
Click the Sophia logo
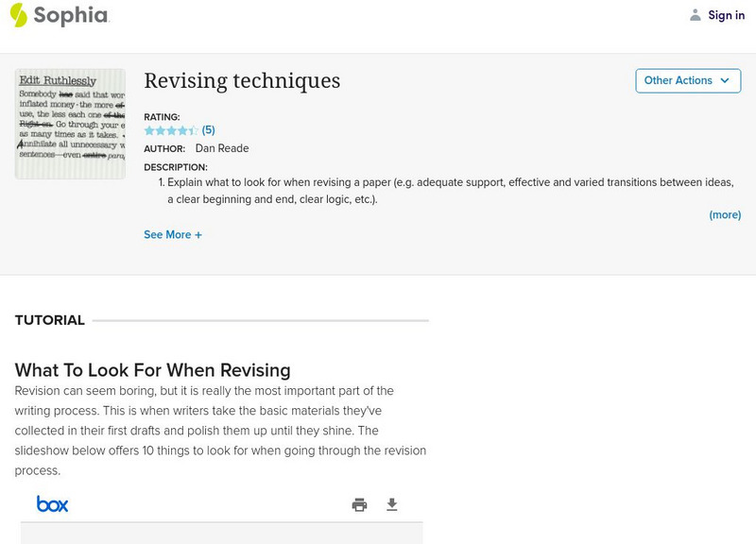point(59,15)
